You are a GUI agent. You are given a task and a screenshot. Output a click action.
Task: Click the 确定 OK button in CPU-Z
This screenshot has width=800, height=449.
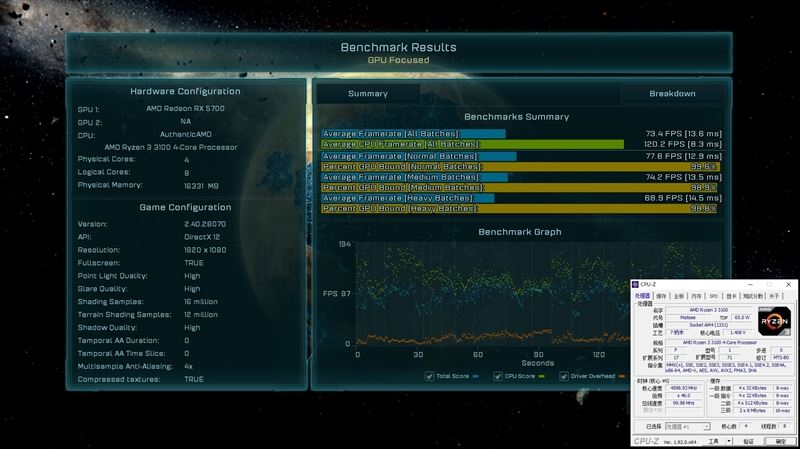(780, 440)
